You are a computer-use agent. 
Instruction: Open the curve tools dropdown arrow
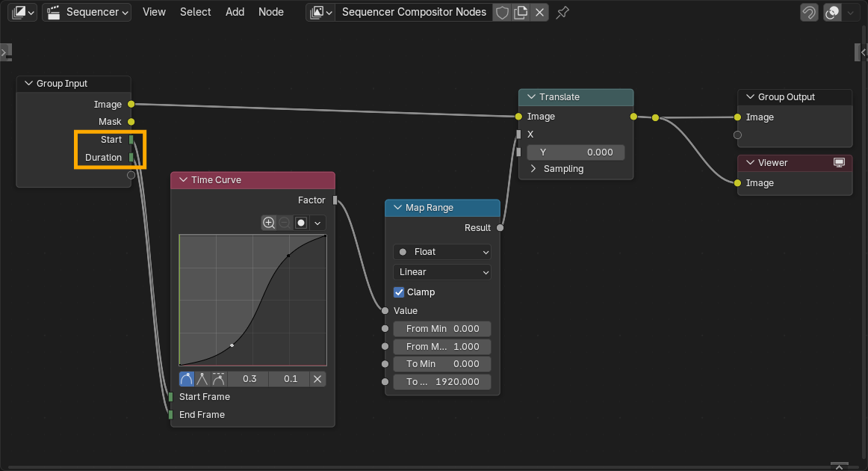click(317, 223)
